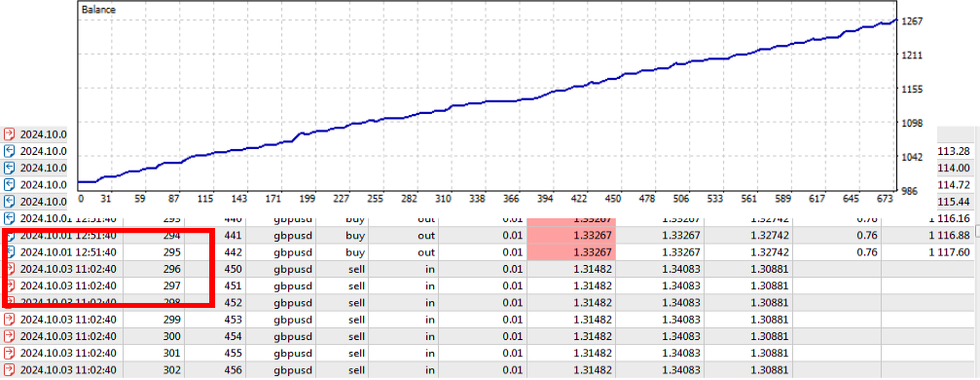This screenshot has height=380, width=980.
Task: Click the blue deal icon for deal 295
Action: tap(10, 252)
